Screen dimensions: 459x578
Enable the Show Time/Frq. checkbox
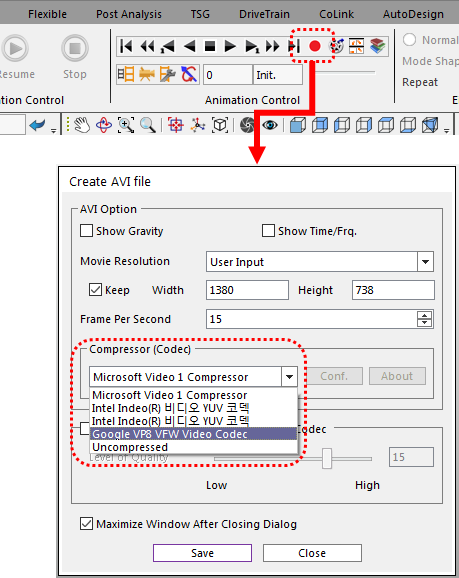(x=268, y=231)
